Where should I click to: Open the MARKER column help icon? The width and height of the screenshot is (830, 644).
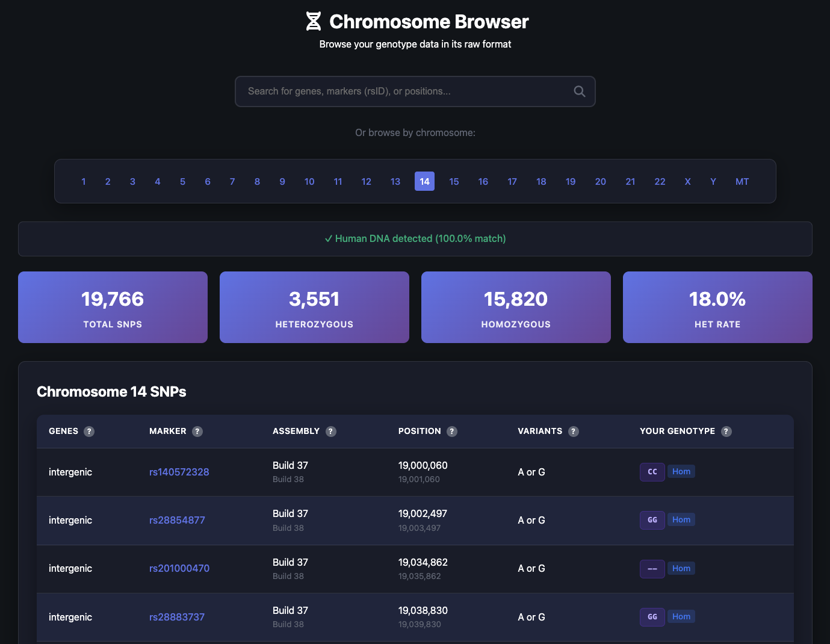pyautogui.click(x=197, y=431)
